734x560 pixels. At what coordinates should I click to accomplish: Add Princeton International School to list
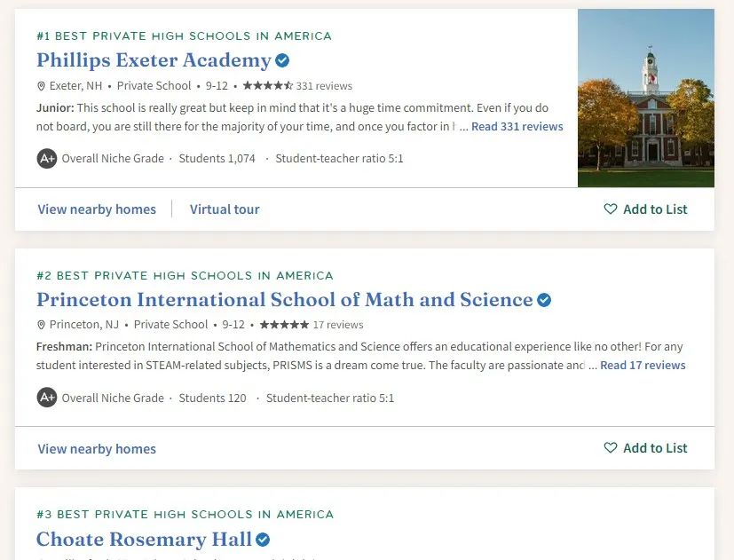click(x=645, y=448)
